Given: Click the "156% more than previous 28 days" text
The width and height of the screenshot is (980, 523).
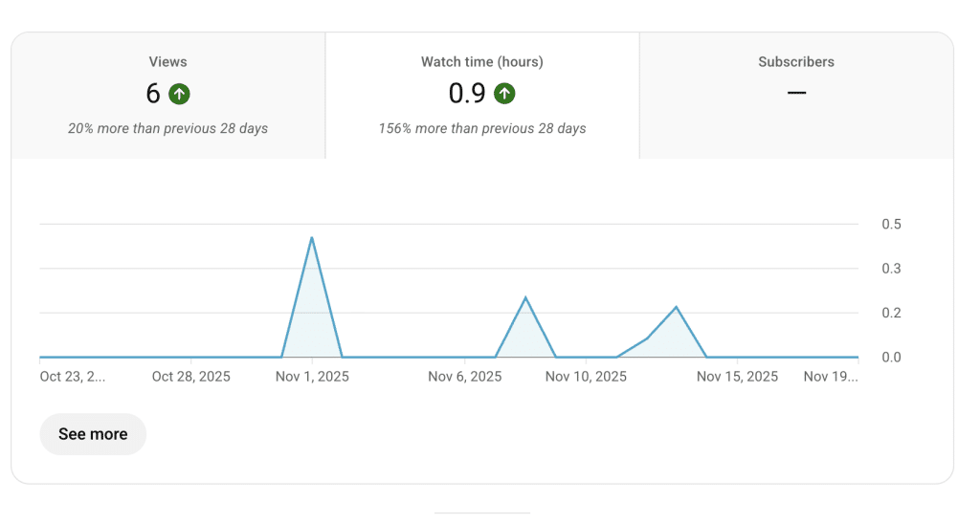Looking at the screenshot, I should point(482,128).
